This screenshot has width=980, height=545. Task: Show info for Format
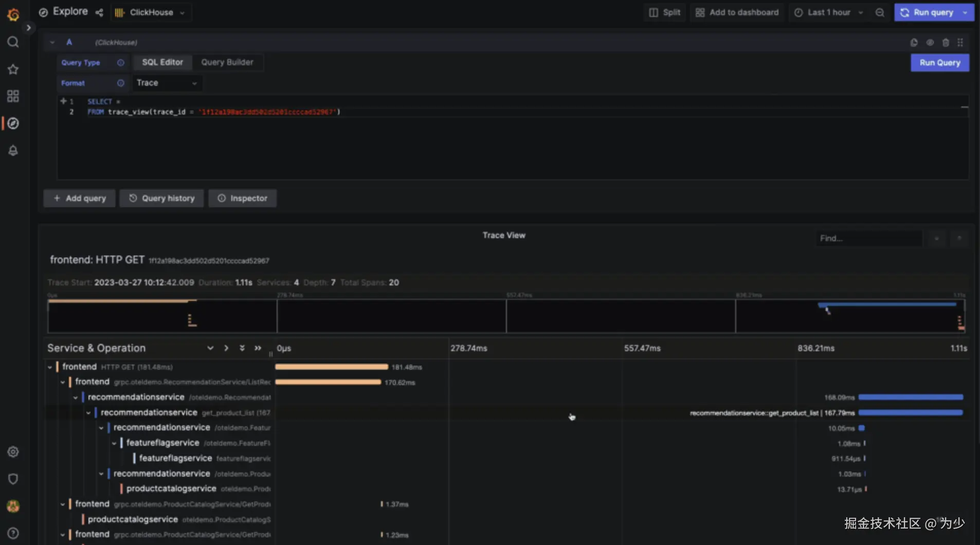pos(120,83)
